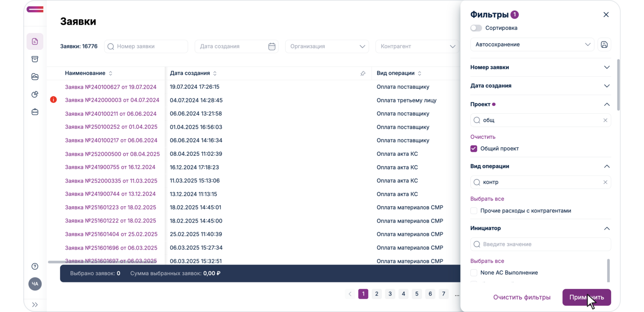The image size is (644, 312).
Task: Focus the Номер заявки search field
Action: [x=146, y=46]
